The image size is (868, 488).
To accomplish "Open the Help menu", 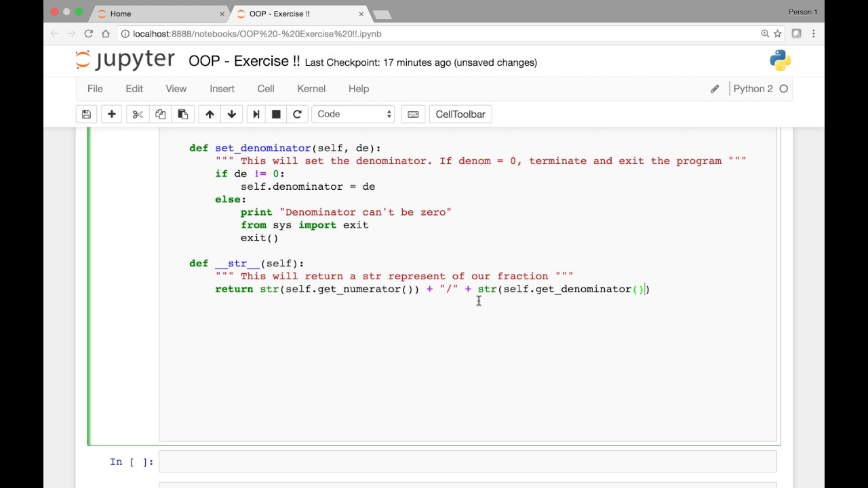I will pyautogui.click(x=359, y=89).
